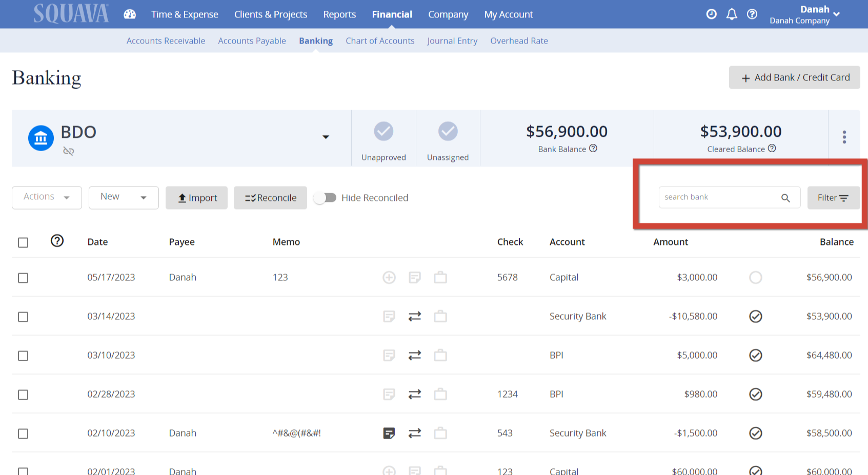The height and width of the screenshot is (475, 868).
Task: Open the Actions dropdown
Action: click(x=46, y=197)
